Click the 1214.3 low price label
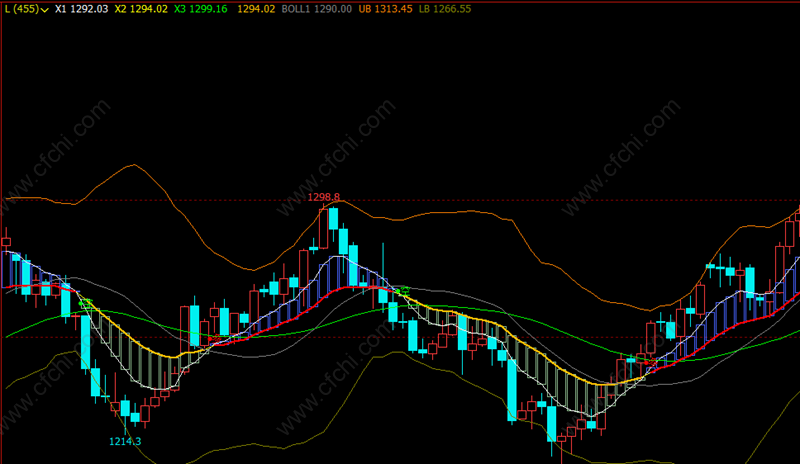 (x=125, y=442)
